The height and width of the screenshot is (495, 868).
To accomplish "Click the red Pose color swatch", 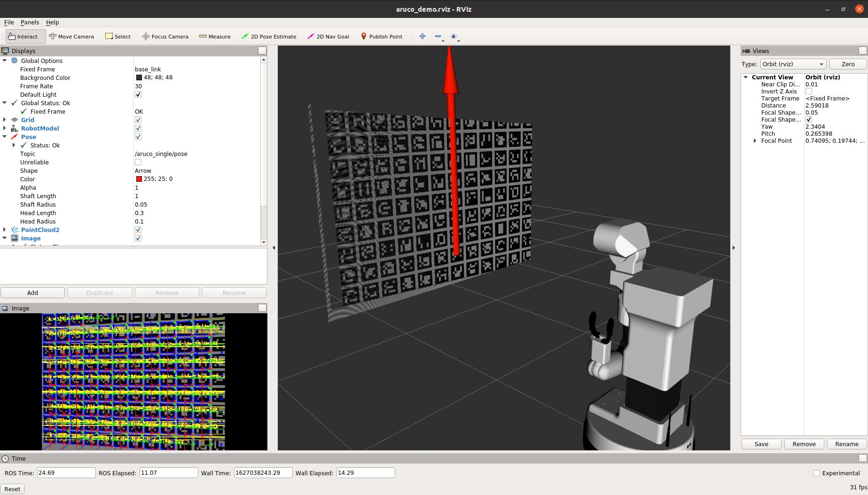I will coord(139,179).
